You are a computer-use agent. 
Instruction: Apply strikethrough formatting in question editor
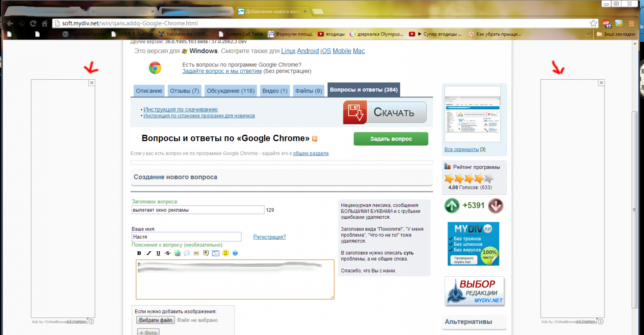[168, 253]
